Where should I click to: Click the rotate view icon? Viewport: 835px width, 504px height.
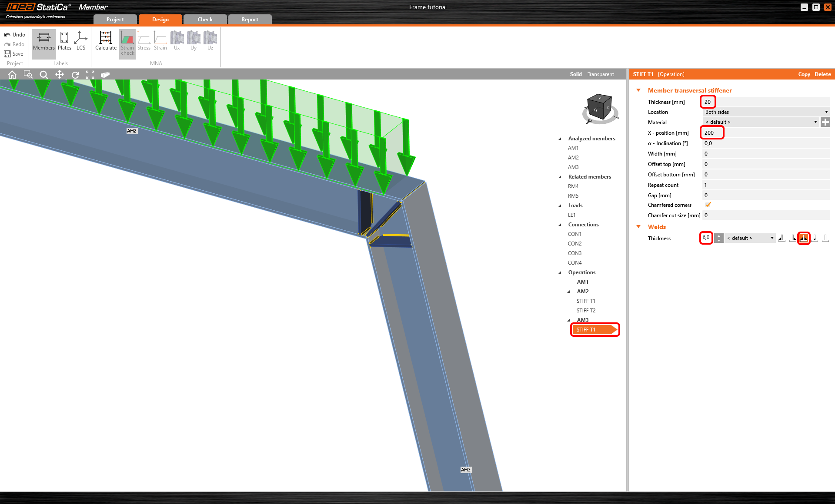pyautogui.click(x=75, y=75)
